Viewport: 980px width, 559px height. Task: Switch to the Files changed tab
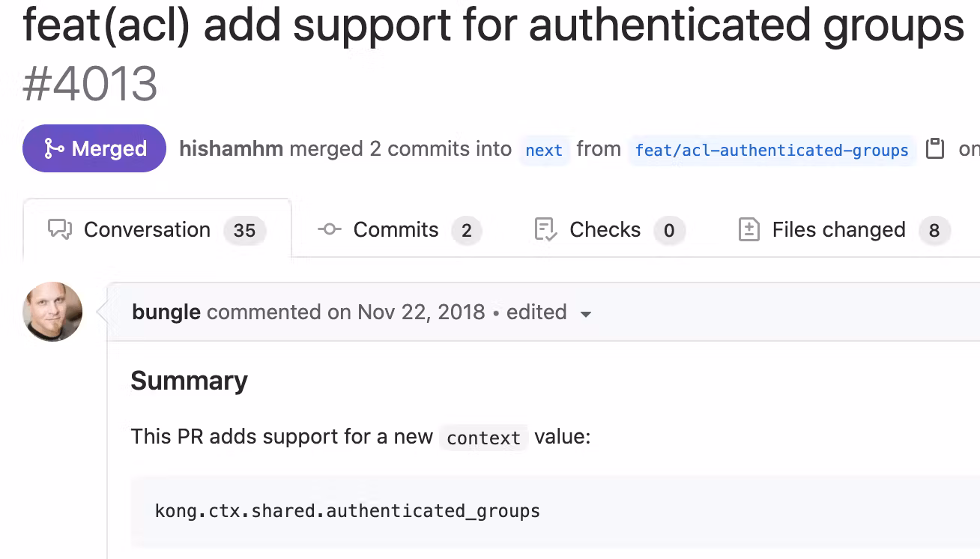pyautogui.click(x=838, y=229)
